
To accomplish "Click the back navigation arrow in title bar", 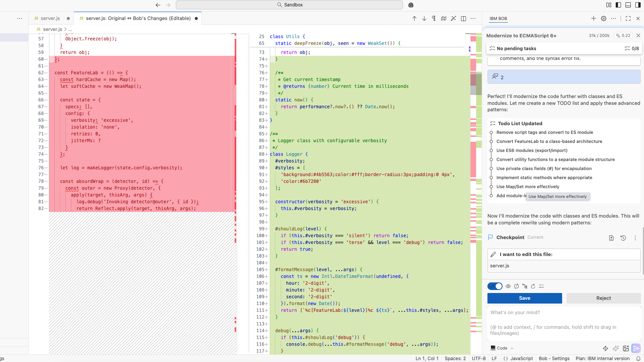I will click(158, 5).
